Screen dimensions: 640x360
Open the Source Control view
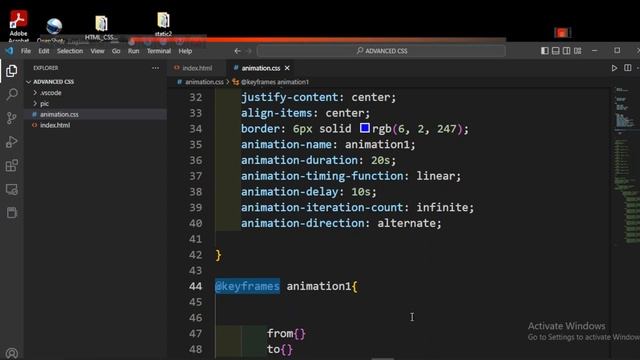click(x=11, y=118)
